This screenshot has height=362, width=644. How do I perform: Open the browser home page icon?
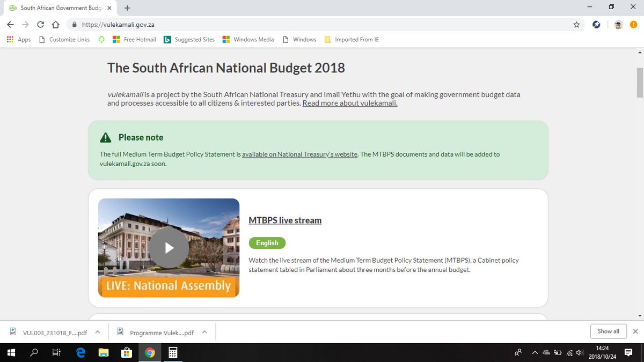(x=55, y=24)
